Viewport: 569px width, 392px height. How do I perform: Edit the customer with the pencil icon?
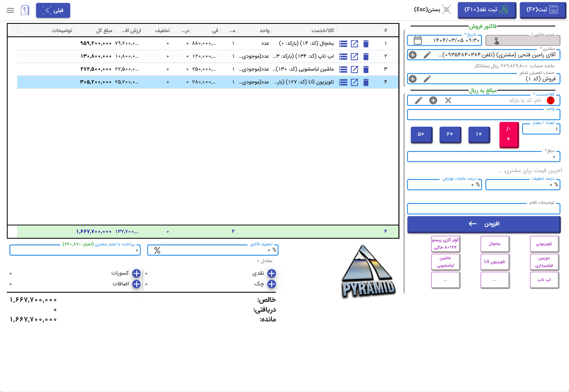point(427,55)
